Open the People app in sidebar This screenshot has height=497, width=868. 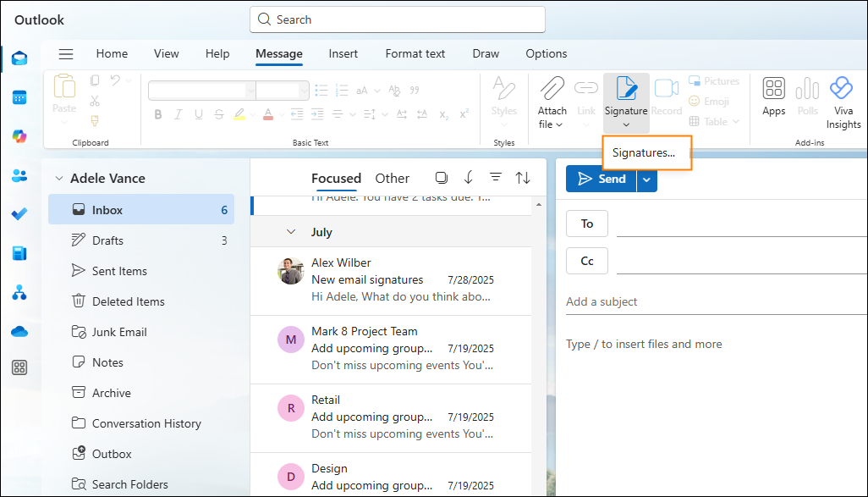click(19, 175)
